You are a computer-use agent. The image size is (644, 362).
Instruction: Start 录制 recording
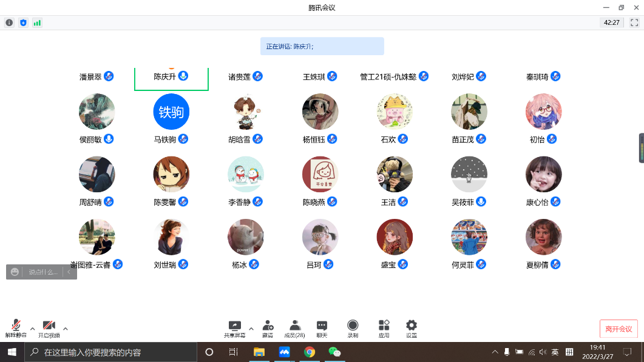click(353, 328)
